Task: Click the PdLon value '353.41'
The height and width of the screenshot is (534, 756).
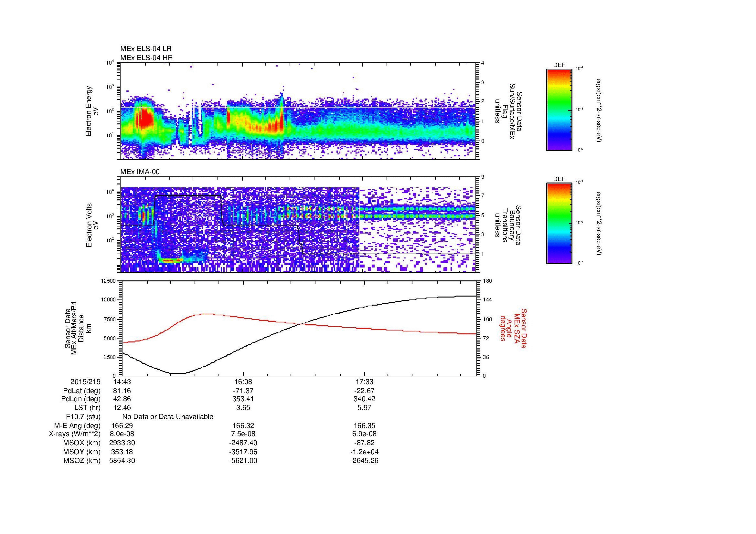Action: [x=243, y=399]
